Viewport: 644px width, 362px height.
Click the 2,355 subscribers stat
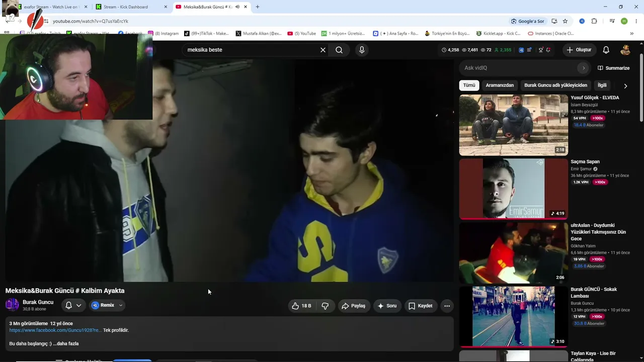pyautogui.click(x=503, y=50)
